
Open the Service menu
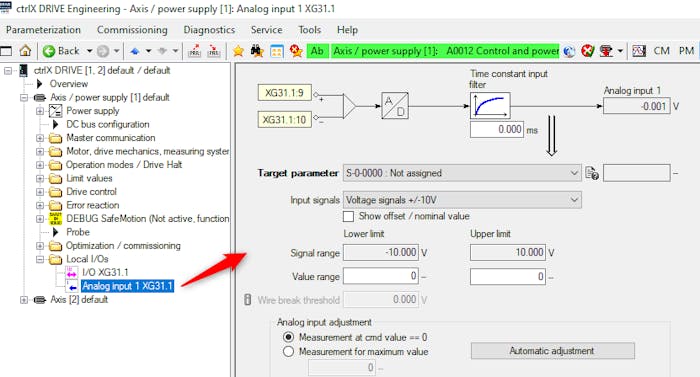click(267, 30)
